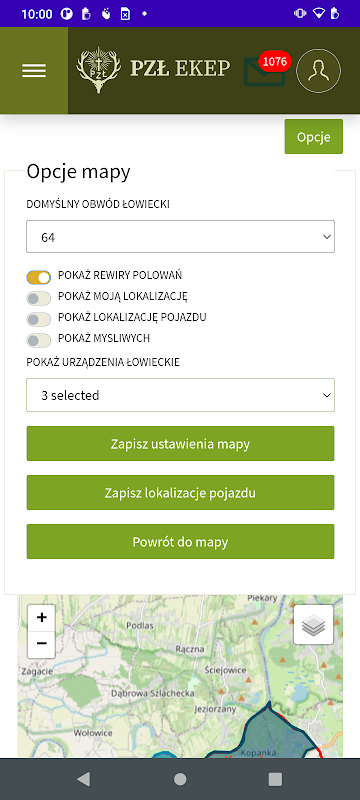
Task: Open the user profile icon
Action: click(319, 70)
